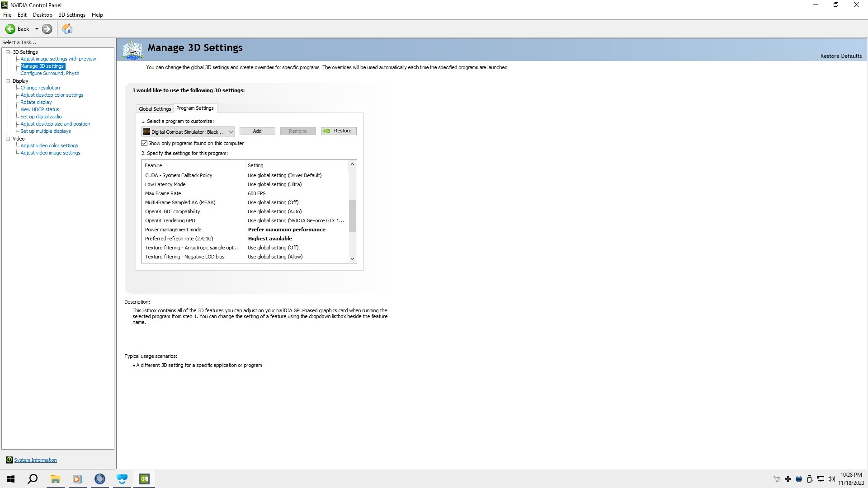Open Adjust desktop size and position

55,124
